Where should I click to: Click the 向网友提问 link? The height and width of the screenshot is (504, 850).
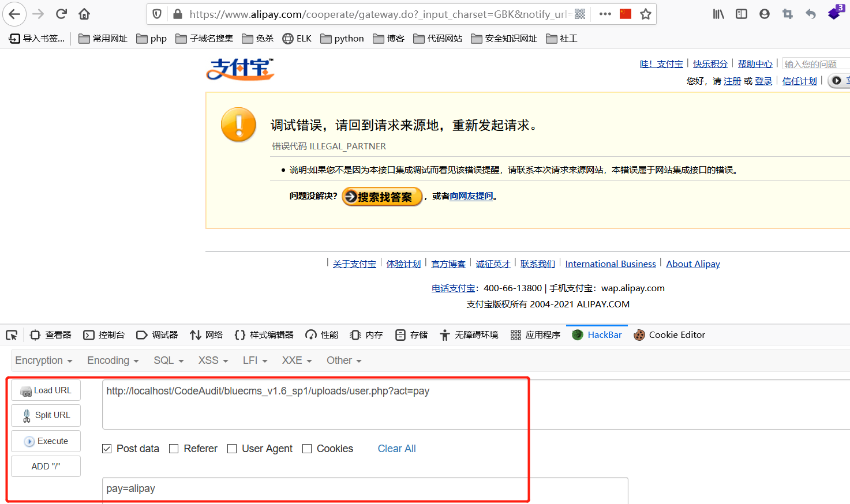pos(471,196)
